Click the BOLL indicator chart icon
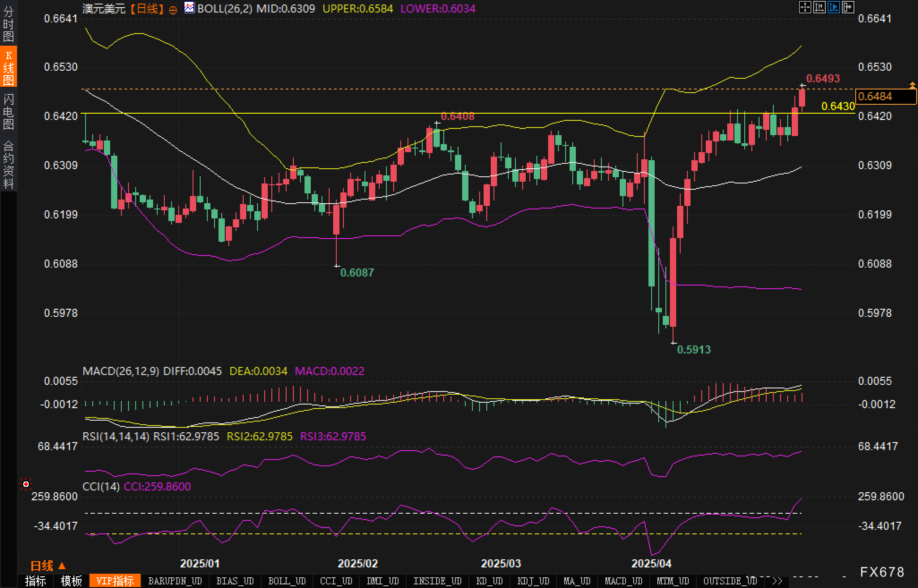The height and width of the screenshot is (588, 918). pos(189,8)
